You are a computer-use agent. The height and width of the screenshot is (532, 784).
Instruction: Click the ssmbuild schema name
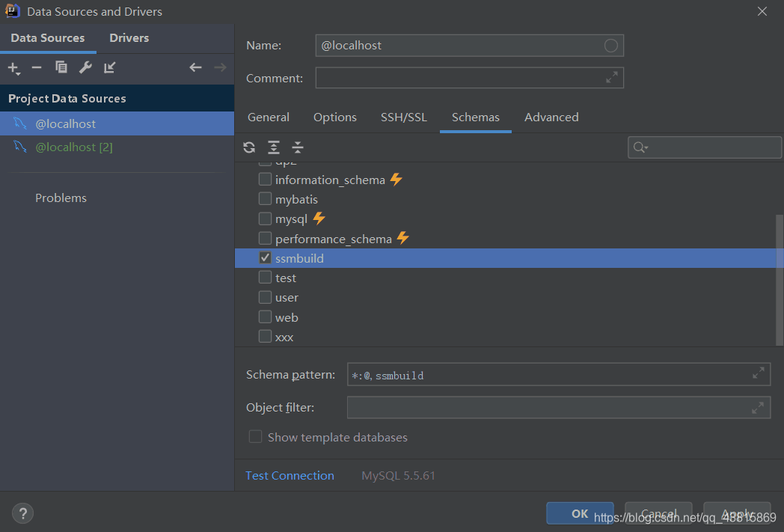pos(299,258)
